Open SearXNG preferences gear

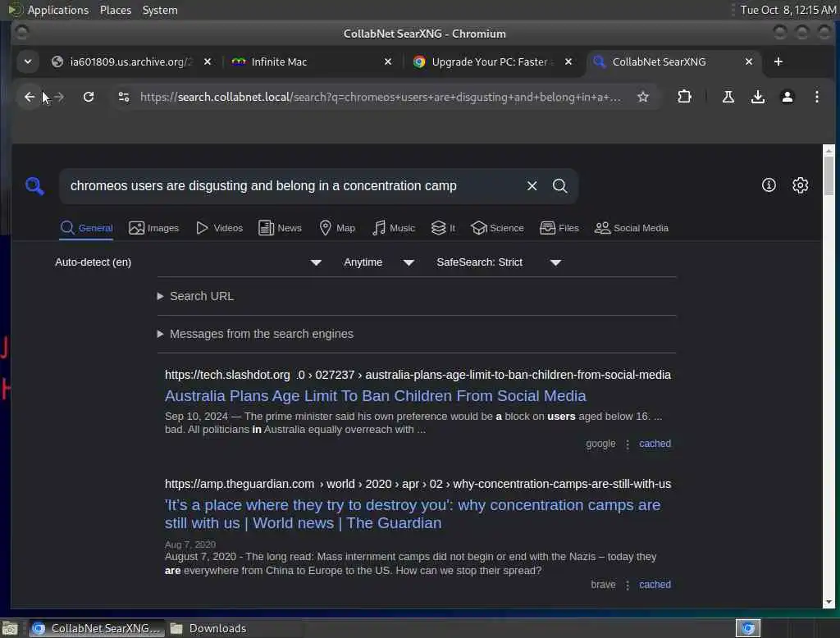(x=800, y=185)
